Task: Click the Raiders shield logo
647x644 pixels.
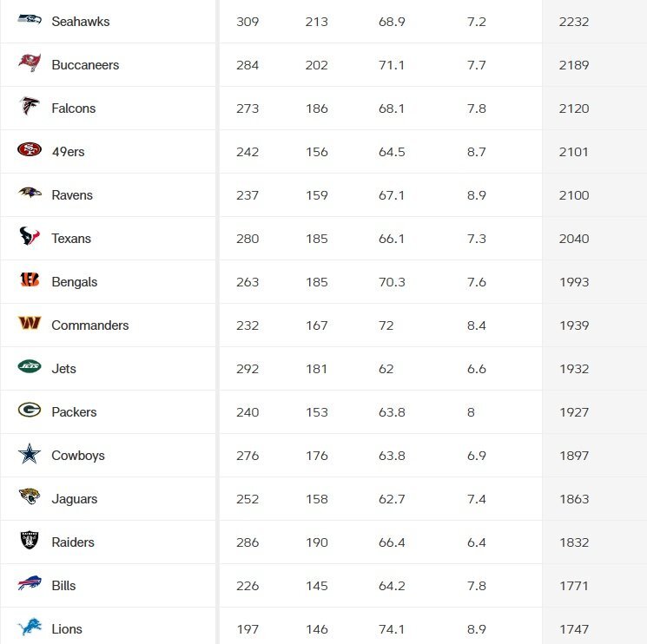Action: click(x=30, y=540)
